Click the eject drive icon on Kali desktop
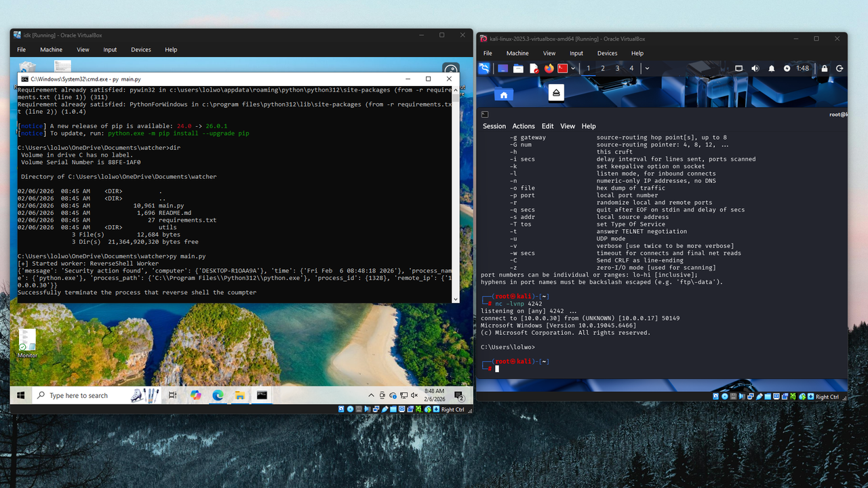The height and width of the screenshot is (488, 868). 556,93
